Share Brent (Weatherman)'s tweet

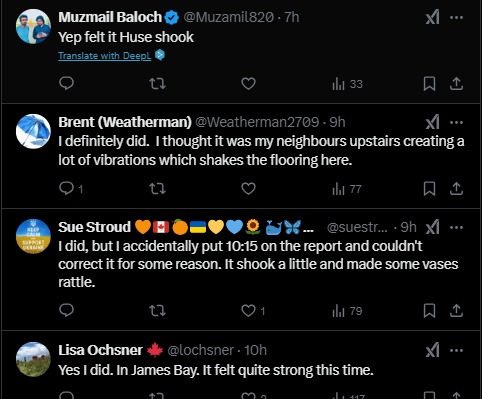click(456, 189)
